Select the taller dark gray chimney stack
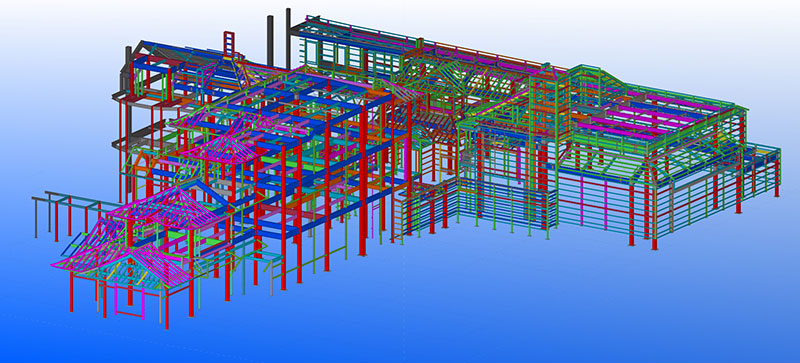Viewport: 800px width, 363px height. click(288, 38)
